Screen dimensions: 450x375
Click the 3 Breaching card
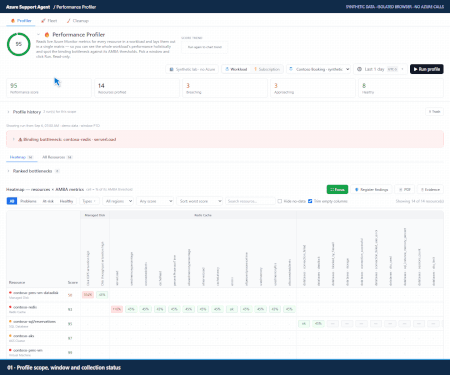(x=225, y=88)
